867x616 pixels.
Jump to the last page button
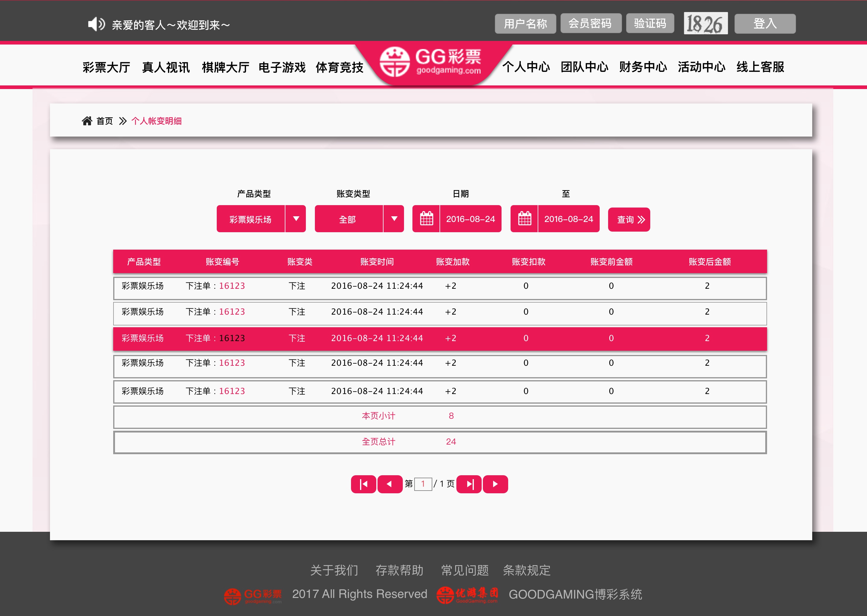(x=469, y=484)
